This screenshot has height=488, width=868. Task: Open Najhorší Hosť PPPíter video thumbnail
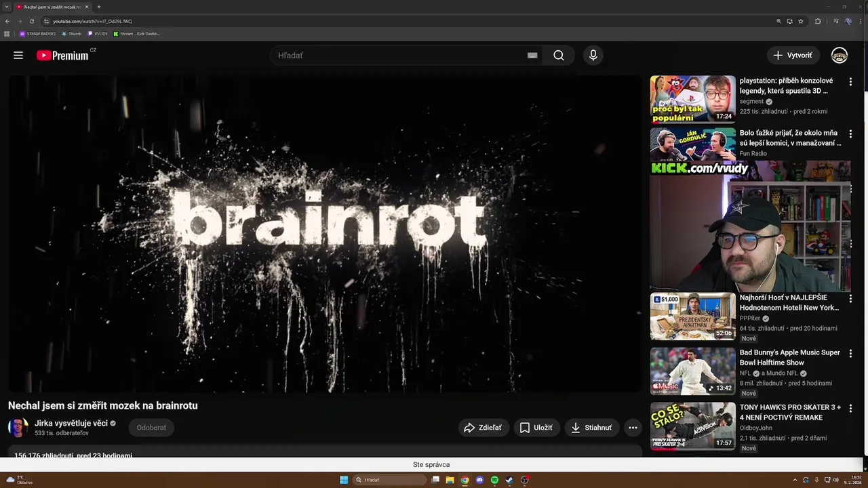click(692, 317)
